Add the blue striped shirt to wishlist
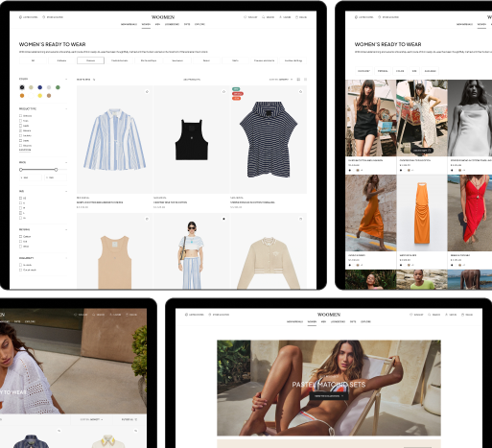Viewport: 492px width, 448px height. point(147,92)
